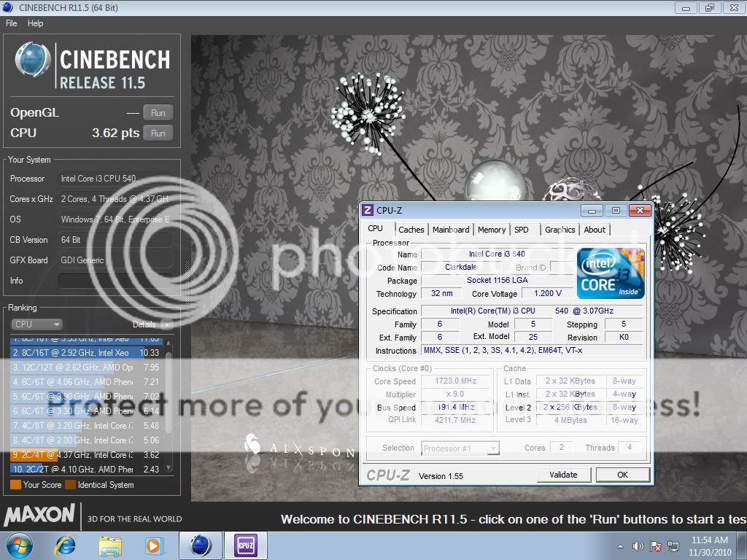Launch Internet Explorer from the taskbar
The height and width of the screenshot is (560, 747).
click(66, 545)
